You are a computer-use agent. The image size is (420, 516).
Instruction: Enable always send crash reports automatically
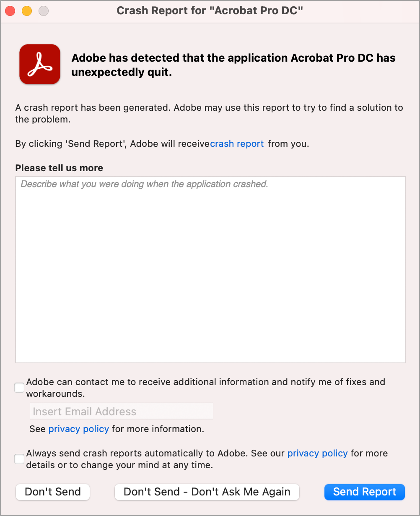click(19, 459)
